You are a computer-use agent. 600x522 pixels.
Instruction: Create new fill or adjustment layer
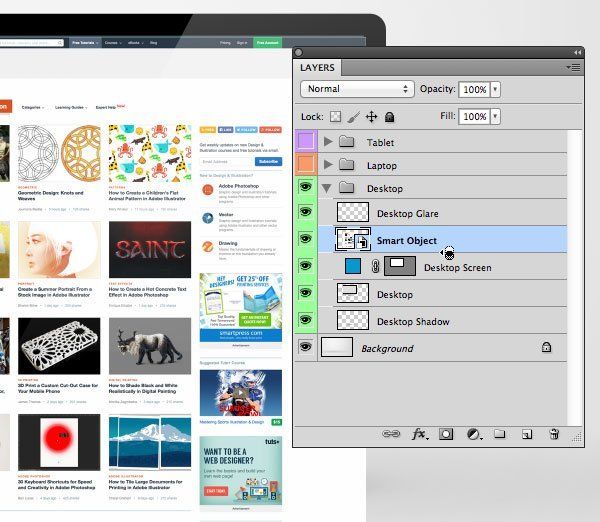pyautogui.click(x=474, y=434)
